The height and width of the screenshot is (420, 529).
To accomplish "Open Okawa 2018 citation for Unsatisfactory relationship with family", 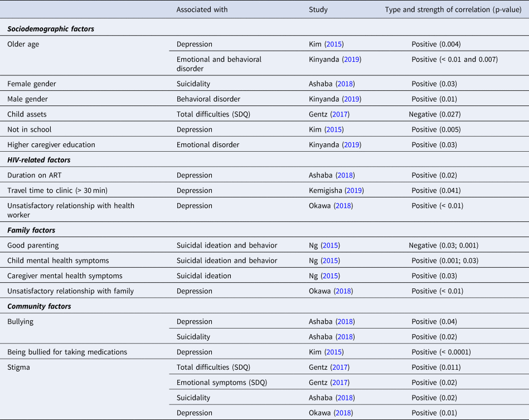I will (342, 291).
